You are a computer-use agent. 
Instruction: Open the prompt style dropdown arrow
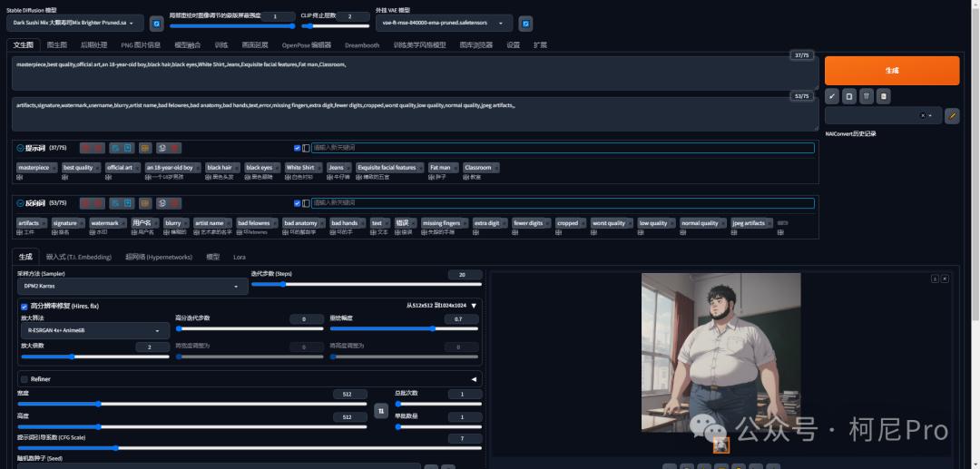(930, 115)
